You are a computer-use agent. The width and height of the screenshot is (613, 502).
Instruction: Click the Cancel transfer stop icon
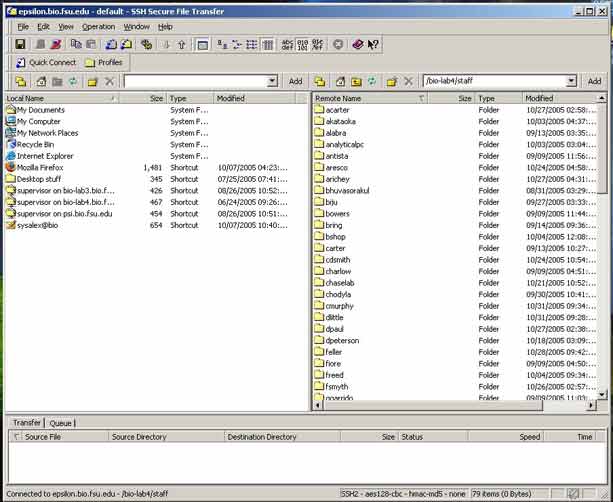tap(338, 45)
